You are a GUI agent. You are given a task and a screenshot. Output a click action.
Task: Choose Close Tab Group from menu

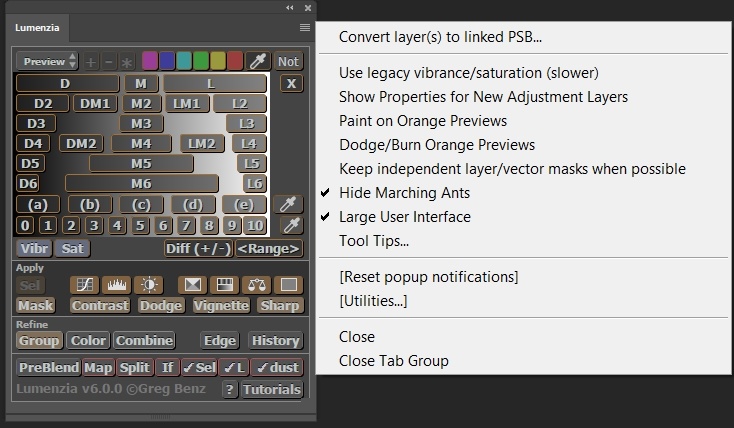394,361
